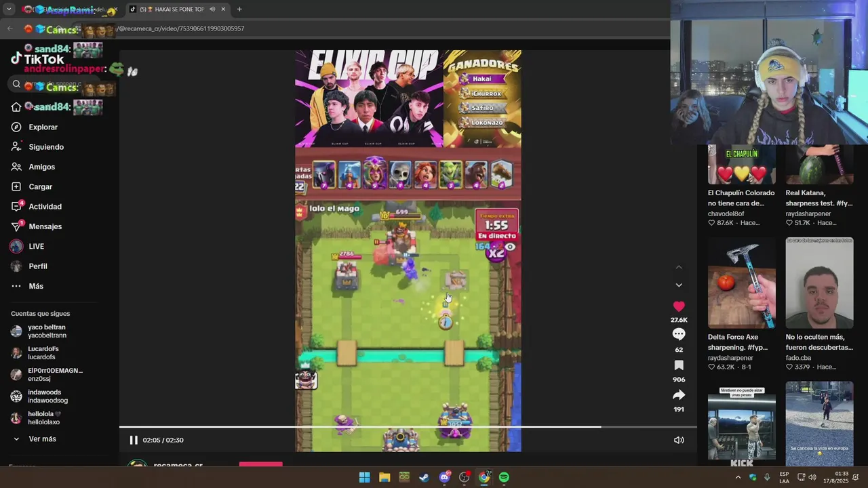Viewport: 868px width, 488px height.
Task: Click the browser back arrow
Action: [9, 28]
